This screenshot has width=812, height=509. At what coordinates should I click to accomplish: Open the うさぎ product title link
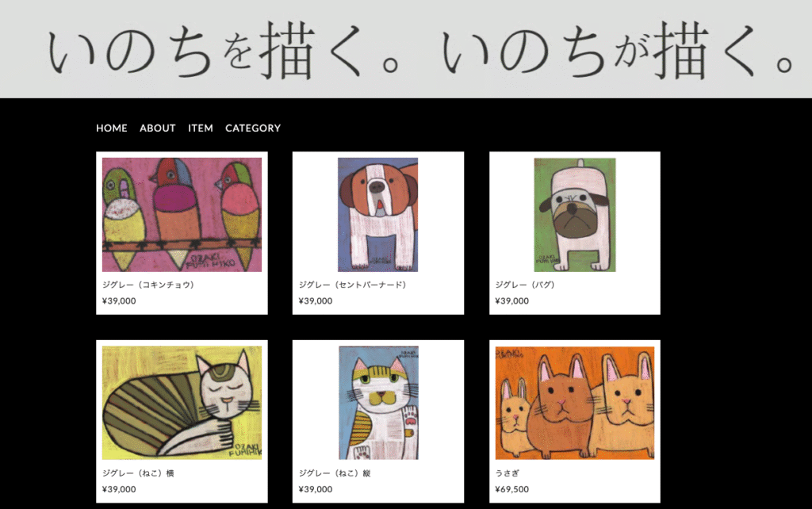[507, 473]
